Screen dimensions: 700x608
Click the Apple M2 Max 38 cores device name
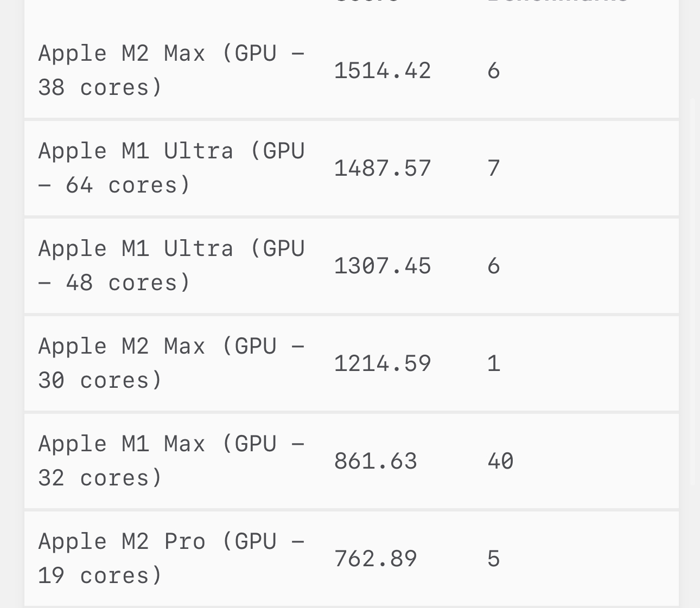point(171,71)
